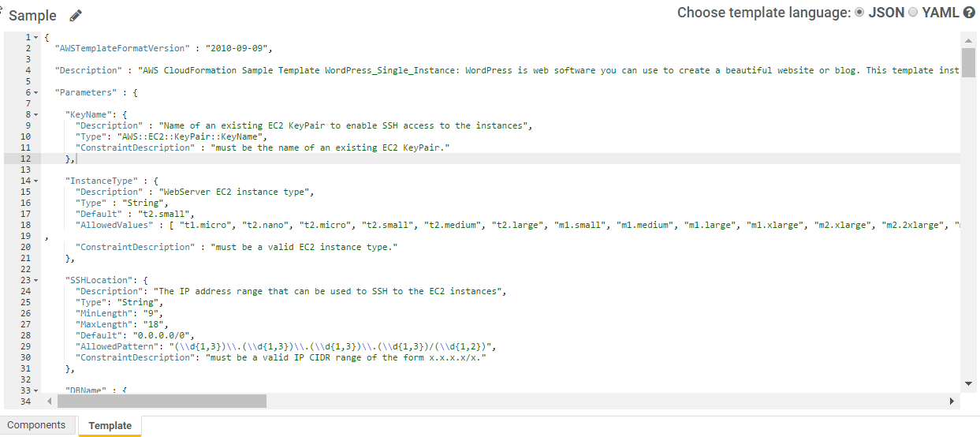This screenshot has height=437, width=980.
Task: Collapse the Parameters block at line 6
Action: 36,92
